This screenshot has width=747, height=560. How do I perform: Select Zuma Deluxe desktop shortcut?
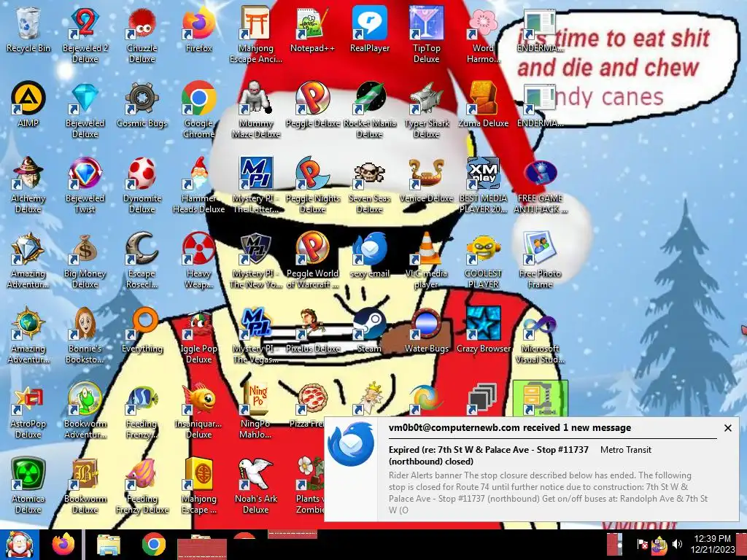[x=483, y=105]
